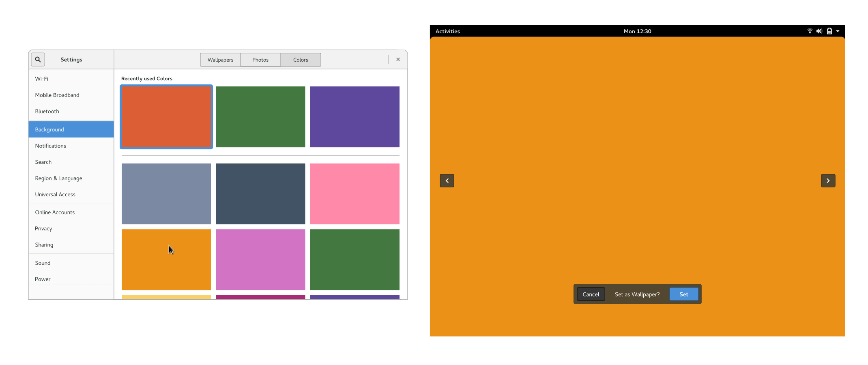Select the Colors tab
Screen dimensions: 868x365
(301, 60)
